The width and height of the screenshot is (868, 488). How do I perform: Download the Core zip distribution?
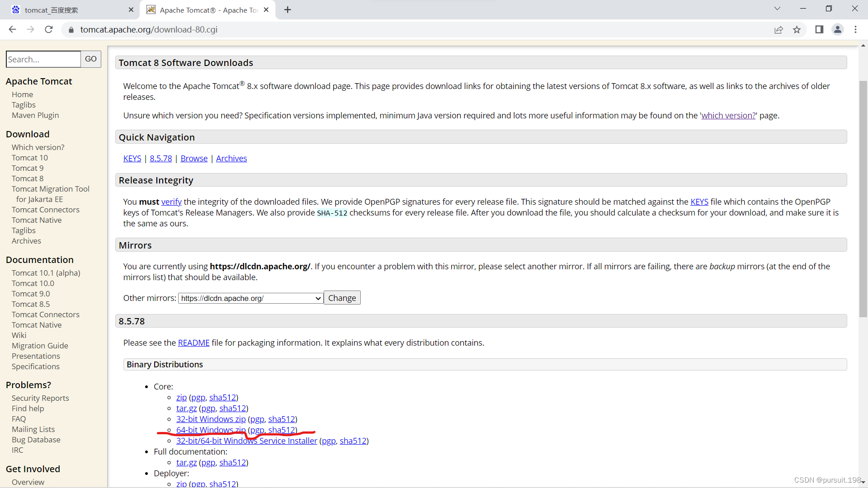(181, 398)
